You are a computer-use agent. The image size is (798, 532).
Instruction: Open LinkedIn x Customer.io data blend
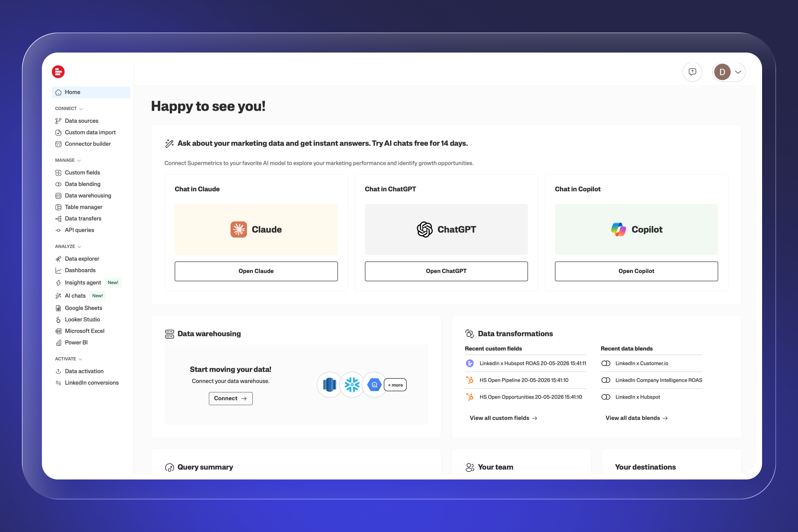click(651, 363)
